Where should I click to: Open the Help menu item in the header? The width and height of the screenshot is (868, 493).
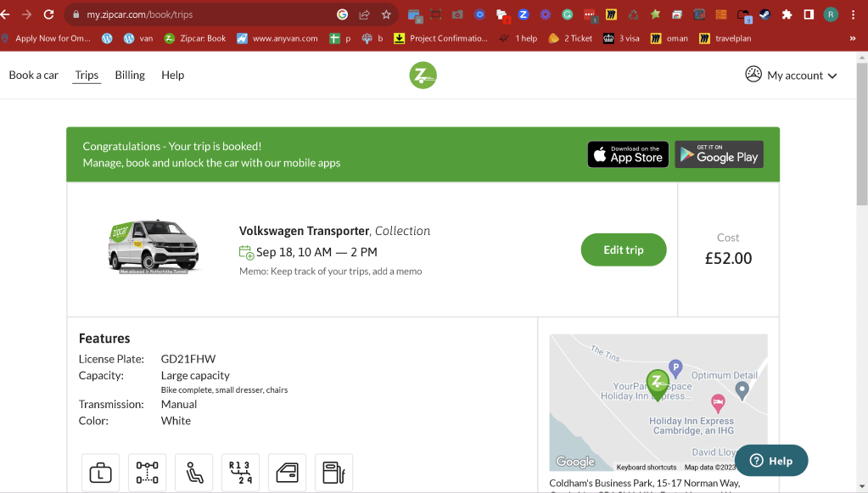pos(173,76)
